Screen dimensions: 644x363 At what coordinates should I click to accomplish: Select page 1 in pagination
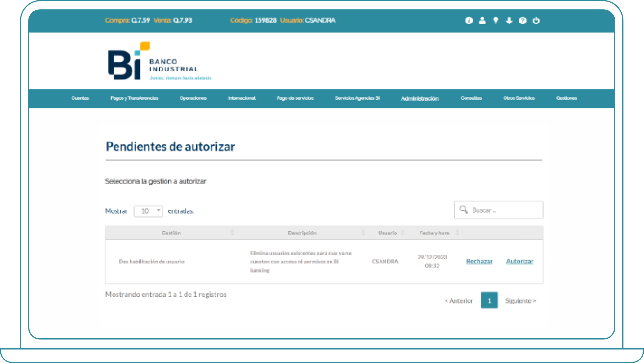489,300
